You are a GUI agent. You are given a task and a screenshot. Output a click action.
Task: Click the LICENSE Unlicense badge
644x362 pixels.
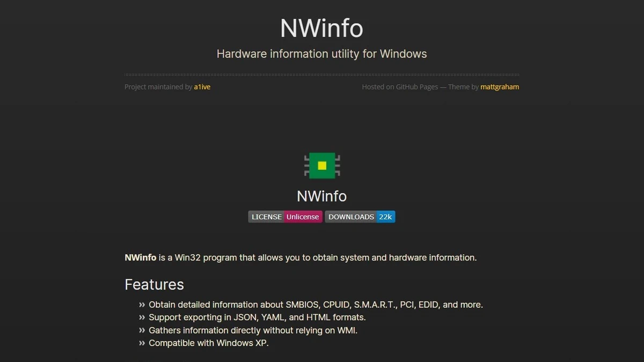(x=285, y=217)
